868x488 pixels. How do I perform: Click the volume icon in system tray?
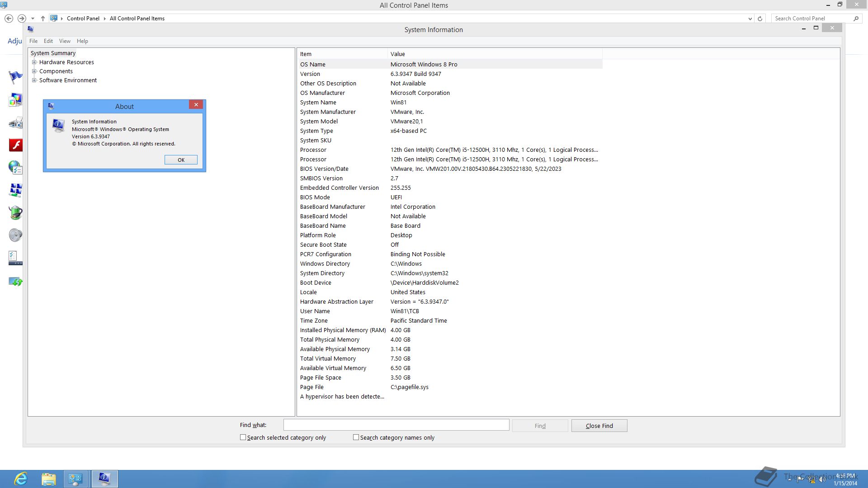point(822,479)
